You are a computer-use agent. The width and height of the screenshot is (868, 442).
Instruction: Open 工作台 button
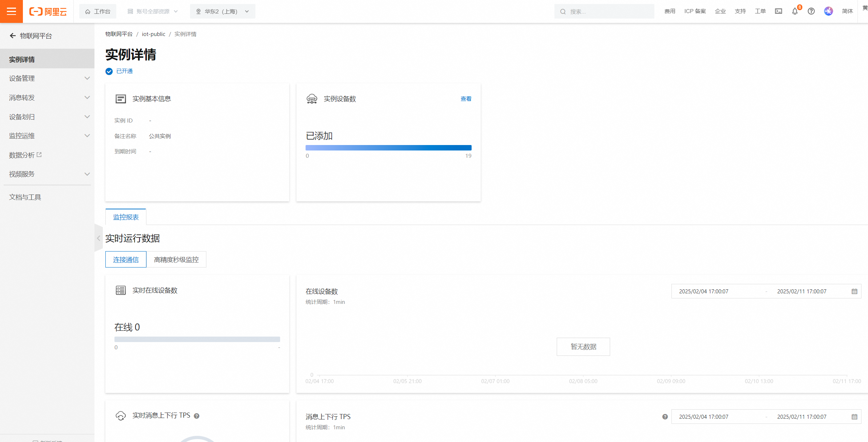98,11
